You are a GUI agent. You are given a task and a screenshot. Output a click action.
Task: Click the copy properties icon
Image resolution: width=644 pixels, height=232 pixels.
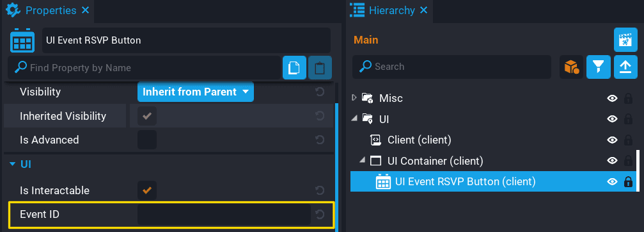coord(294,67)
